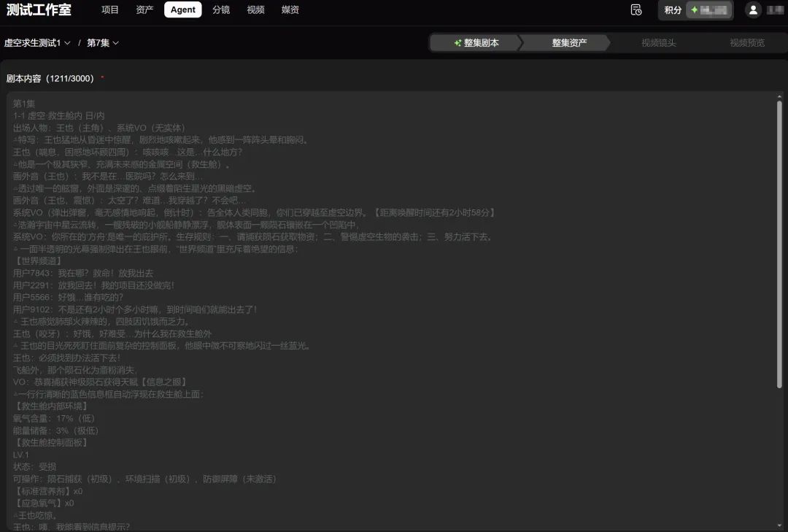Open the 媒资 menu
Screen dimensions: 788x532
click(x=290, y=9)
